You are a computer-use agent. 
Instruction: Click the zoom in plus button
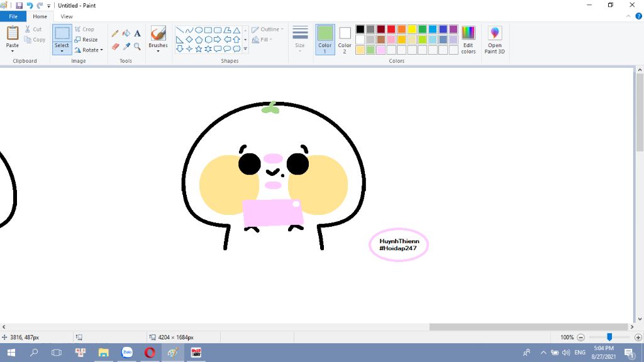[x=638, y=337]
